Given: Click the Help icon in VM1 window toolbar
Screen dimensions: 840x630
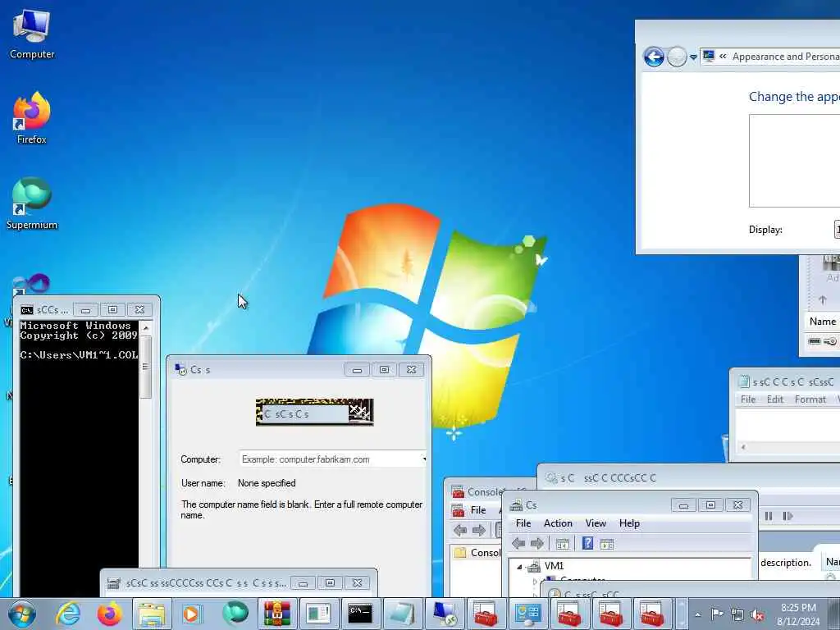Looking at the screenshot, I should coord(587,543).
